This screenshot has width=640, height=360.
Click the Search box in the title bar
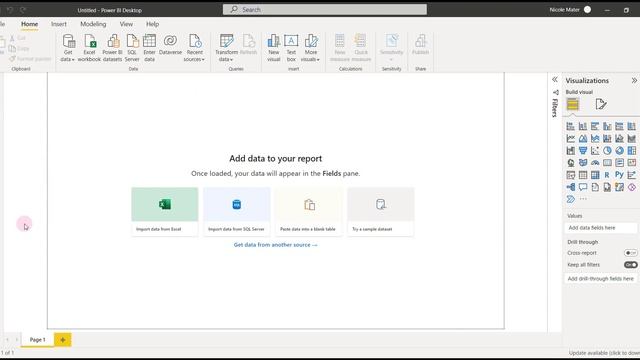coord(325,9)
